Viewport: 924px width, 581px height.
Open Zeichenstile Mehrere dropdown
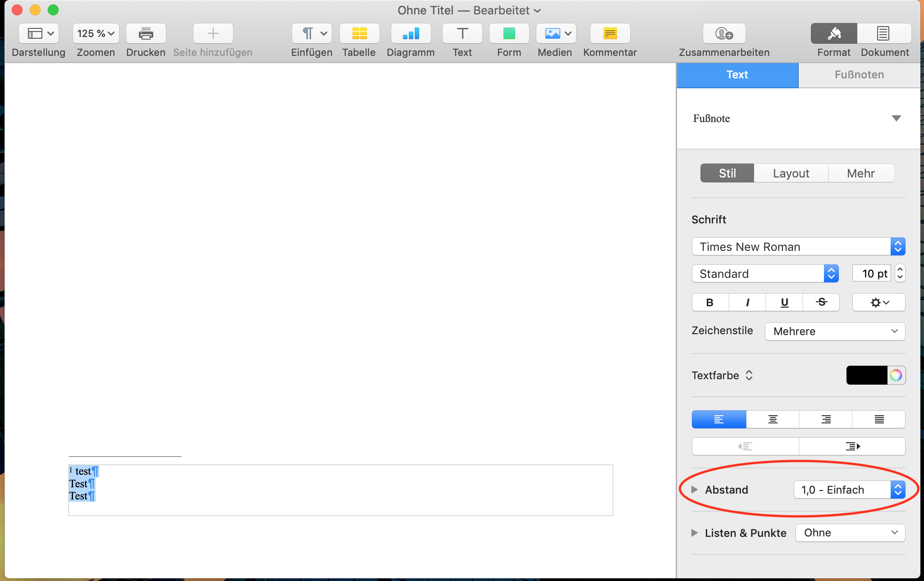[835, 331]
